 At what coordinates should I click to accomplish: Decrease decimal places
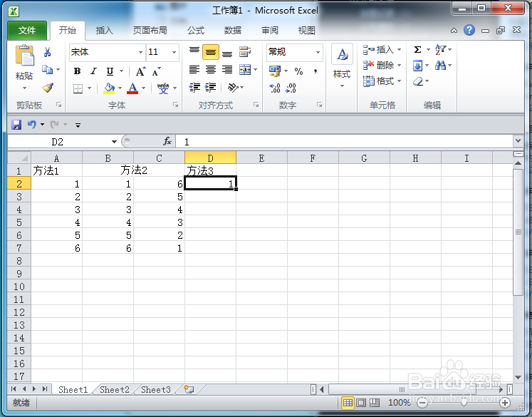(291, 88)
